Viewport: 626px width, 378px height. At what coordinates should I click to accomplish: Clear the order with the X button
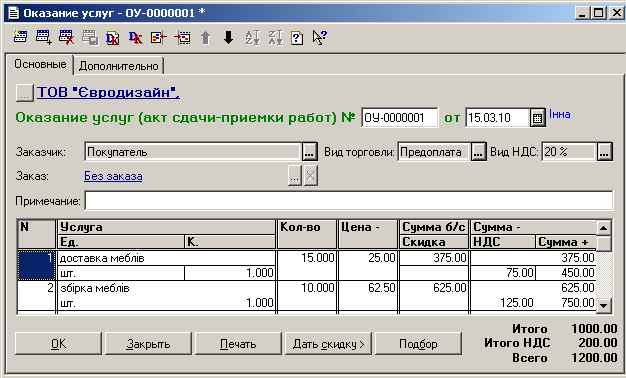pyautogui.click(x=311, y=176)
